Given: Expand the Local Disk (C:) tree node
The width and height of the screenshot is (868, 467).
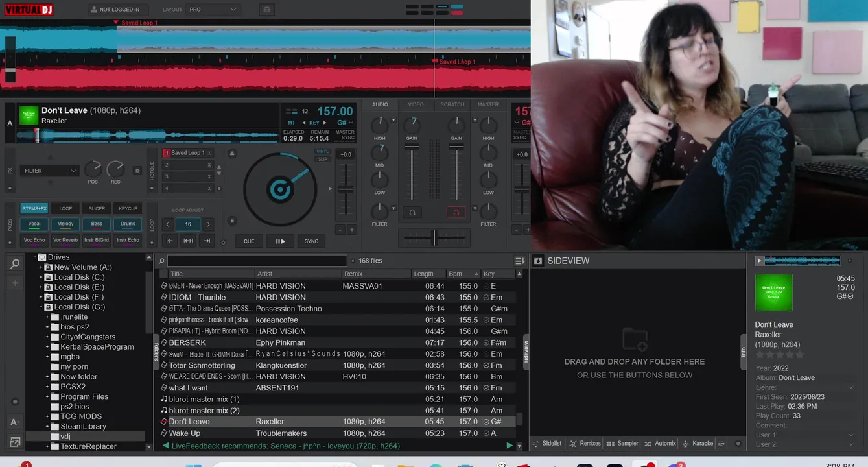Looking at the screenshot, I should pyautogui.click(x=41, y=277).
